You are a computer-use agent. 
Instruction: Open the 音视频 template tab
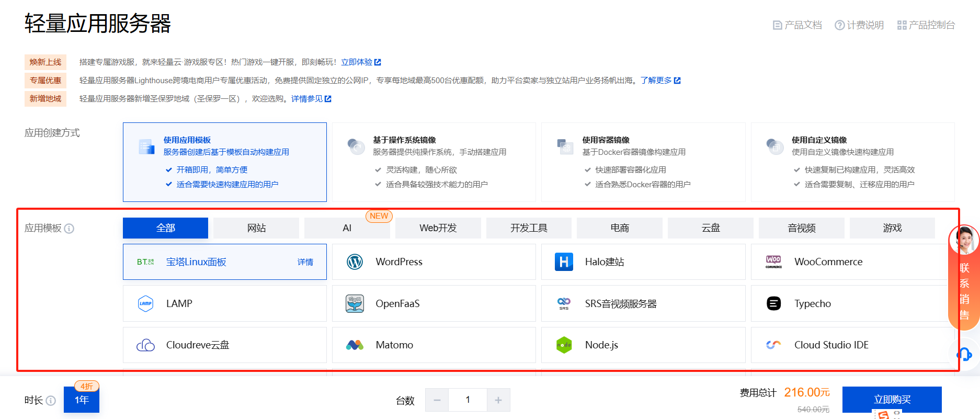click(802, 228)
